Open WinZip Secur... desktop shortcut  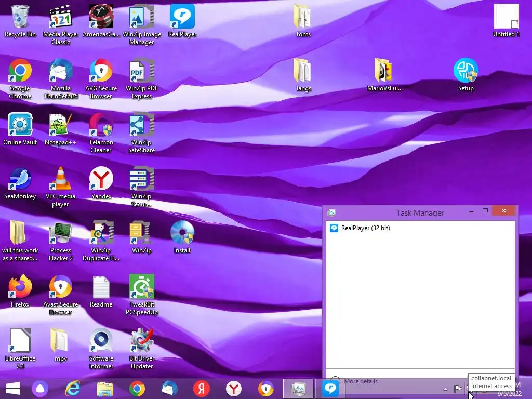click(142, 187)
